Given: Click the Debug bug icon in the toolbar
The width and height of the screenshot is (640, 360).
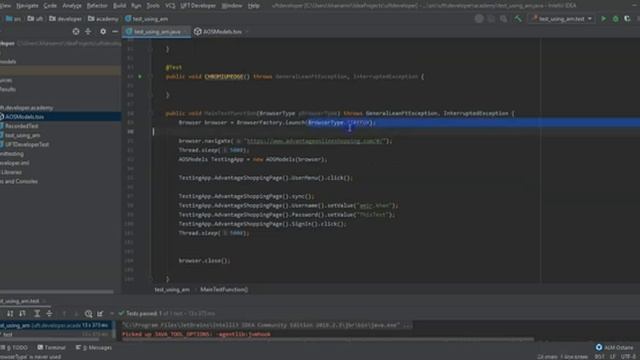Looking at the screenshot, I should coord(616,19).
